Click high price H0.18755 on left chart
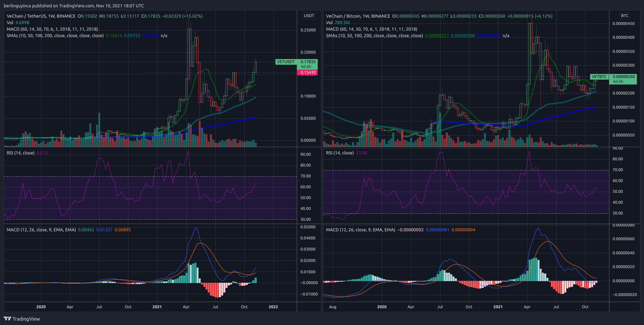This screenshot has height=325, width=644. point(109,16)
